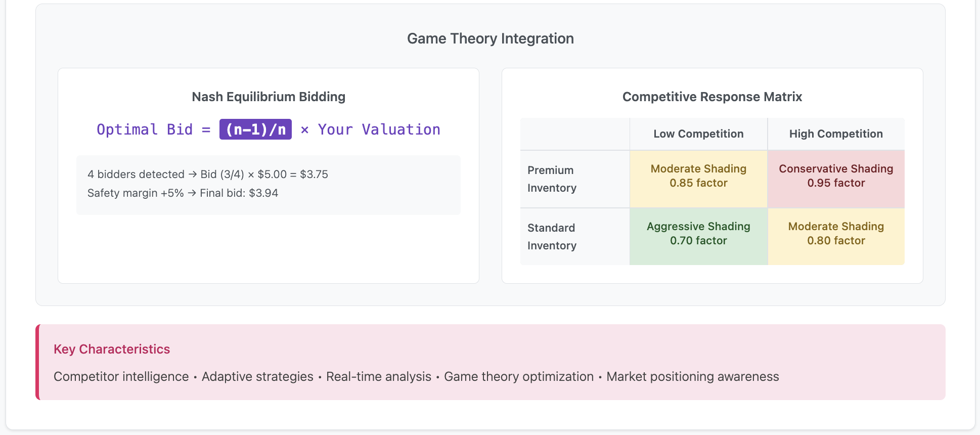Select the Standard Inventory row label
This screenshot has height=435, width=980.
[x=552, y=237]
